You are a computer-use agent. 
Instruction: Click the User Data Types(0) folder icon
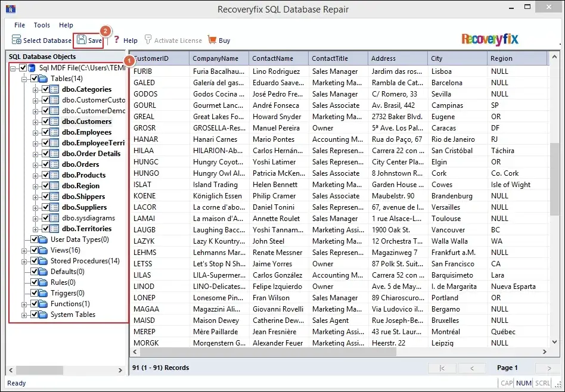[x=44, y=239]
